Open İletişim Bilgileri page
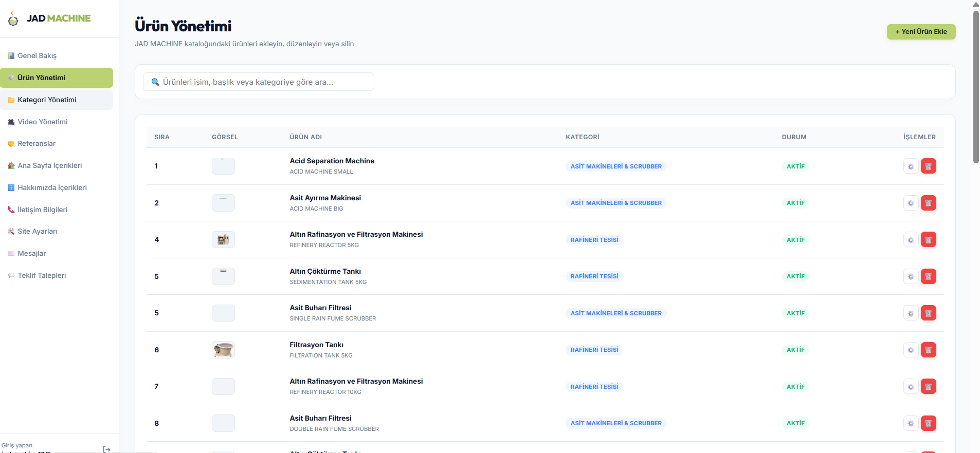Screen dimensions: 980x453 tap(57, 210)
